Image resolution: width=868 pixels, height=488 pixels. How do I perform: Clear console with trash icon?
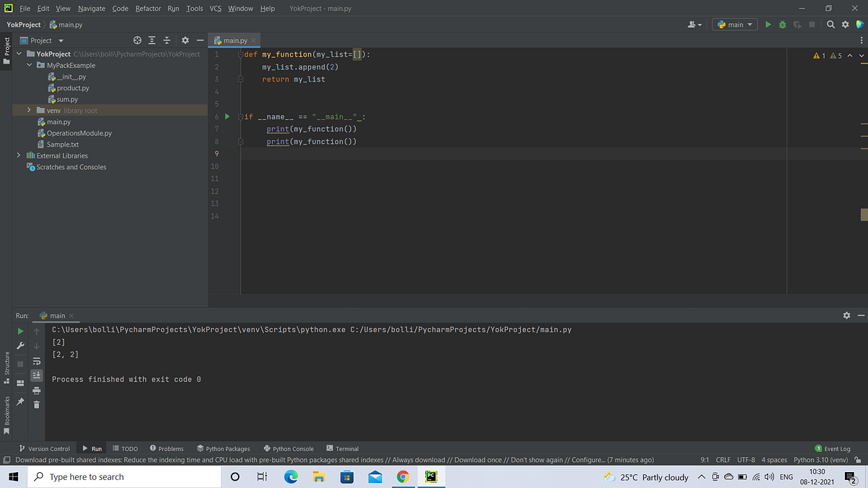[37, 405]
